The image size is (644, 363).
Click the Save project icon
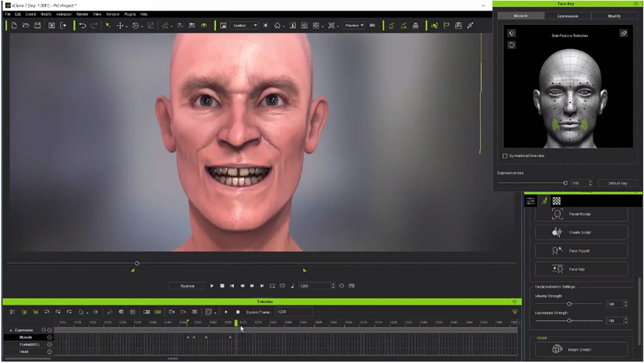pos(38,25)
